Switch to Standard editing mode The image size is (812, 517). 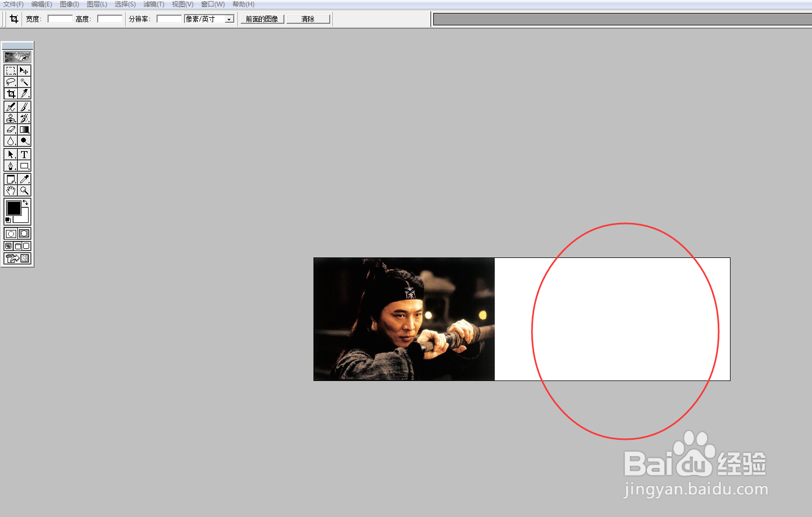(x=11, y=234)
